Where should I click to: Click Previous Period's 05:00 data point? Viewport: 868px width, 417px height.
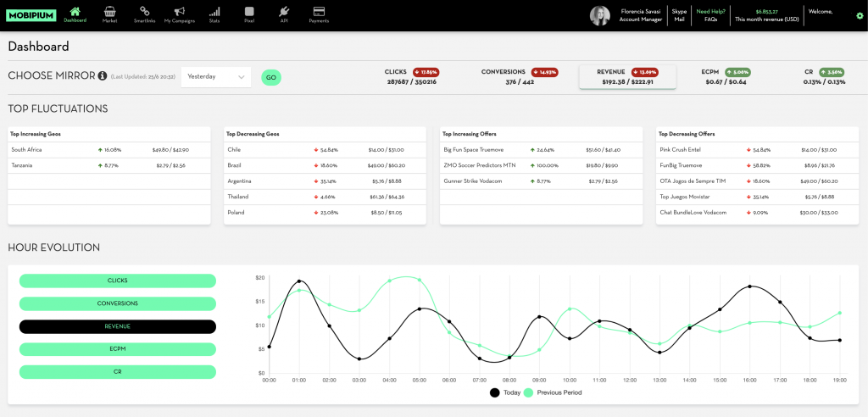pos(419,281)
